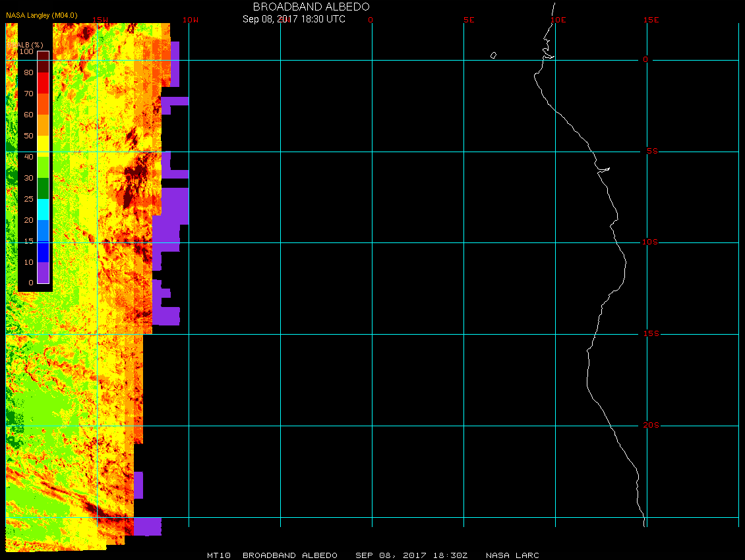This screenshot has height=560, width=745.
Task: Select the orange-red 60-70 legend swatch
Action: pyautogui.click(x=44, y=104)
